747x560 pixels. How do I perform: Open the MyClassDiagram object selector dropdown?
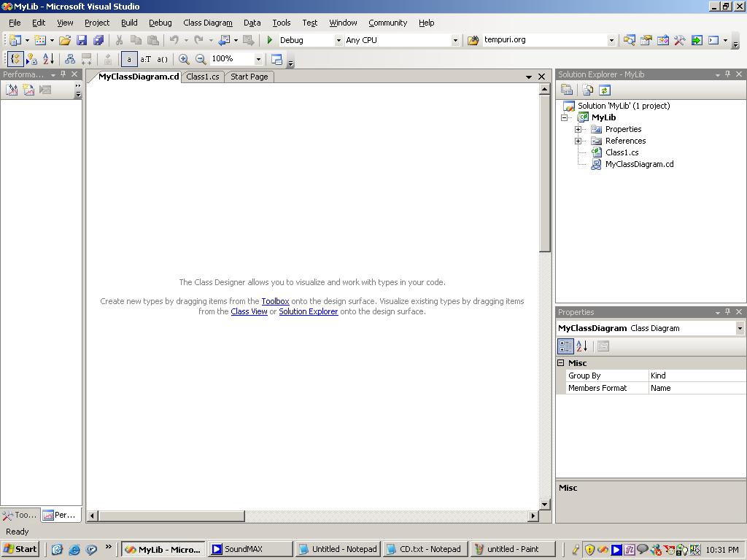click(x=740, y=328)
